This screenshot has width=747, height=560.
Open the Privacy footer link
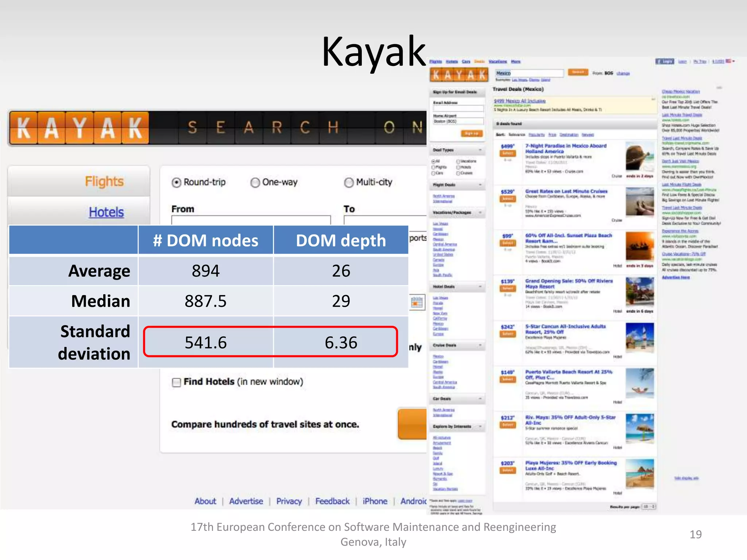pyautogui.click(x=289, y=501)
